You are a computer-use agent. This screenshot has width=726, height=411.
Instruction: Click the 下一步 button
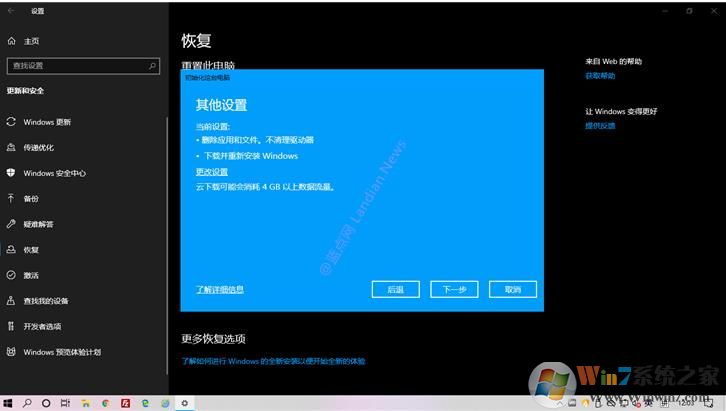point(454,289)
